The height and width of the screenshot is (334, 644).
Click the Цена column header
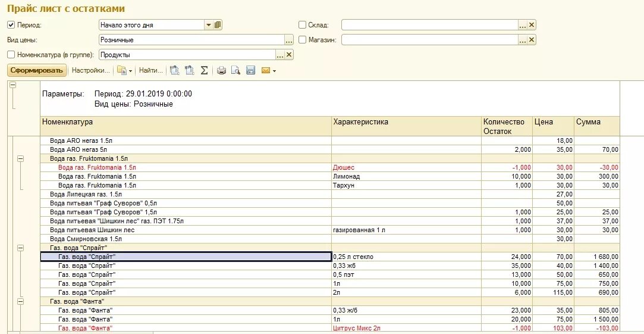[553, 126]
